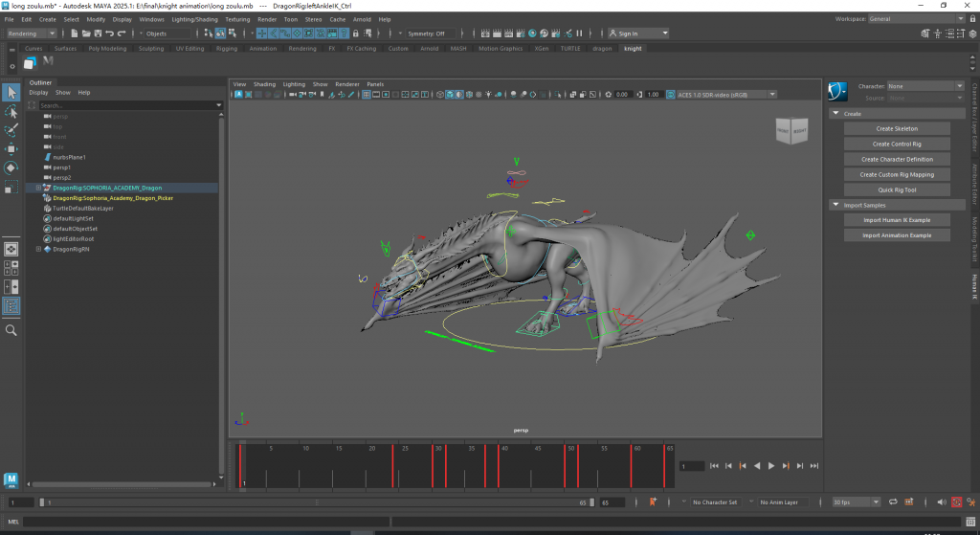Switch to the Rigging shelf tab
The image size is (980, 535).
226,48
